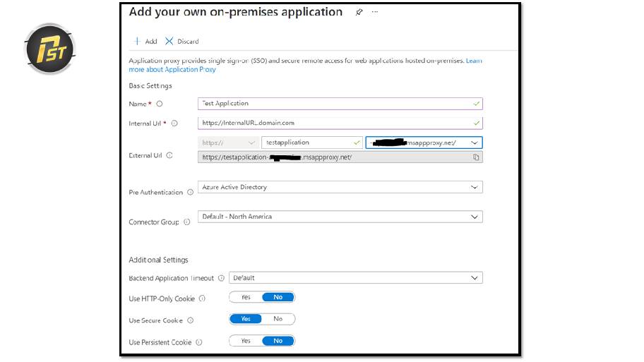Click the Internal Url input field
This screenshot has width=644, height=362.
point(340,123)
